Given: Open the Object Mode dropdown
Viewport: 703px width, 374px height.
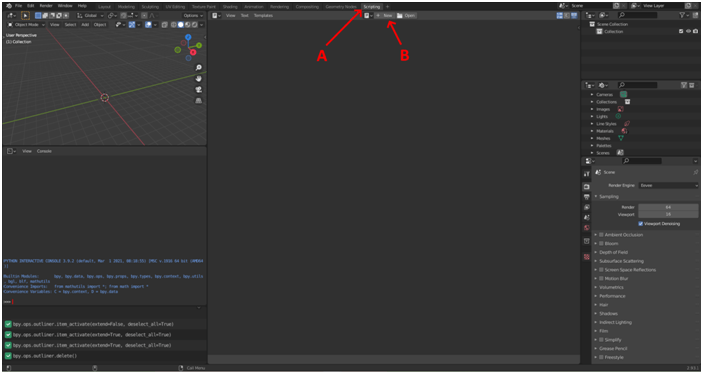Looking at the screenshot, I should point(26,25).
